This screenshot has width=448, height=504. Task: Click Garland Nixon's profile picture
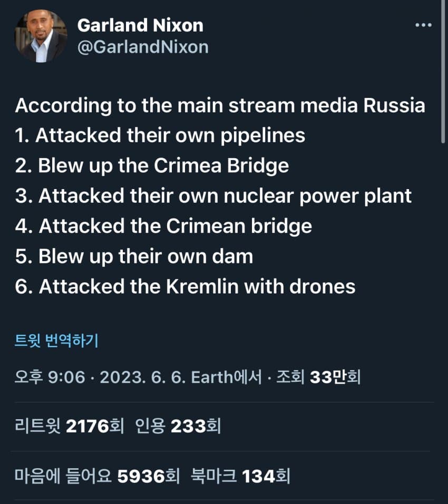pyautogui.click(x=41, y=36)
